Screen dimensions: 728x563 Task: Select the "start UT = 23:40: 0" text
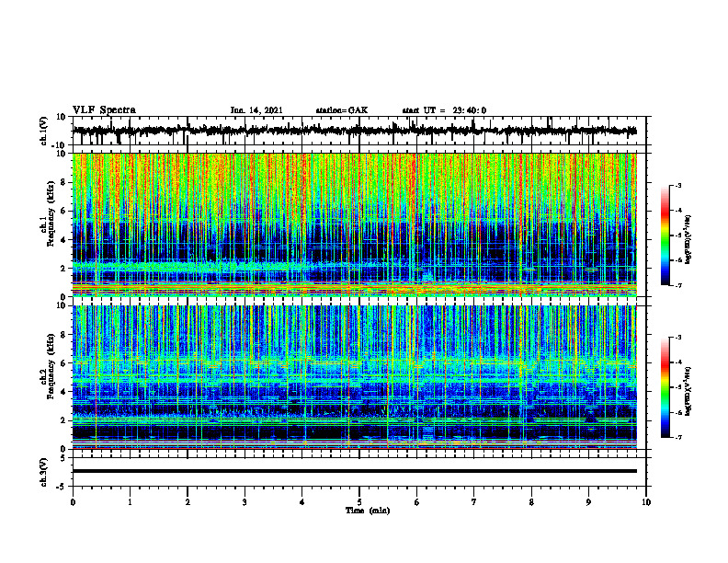click(444, 110)
